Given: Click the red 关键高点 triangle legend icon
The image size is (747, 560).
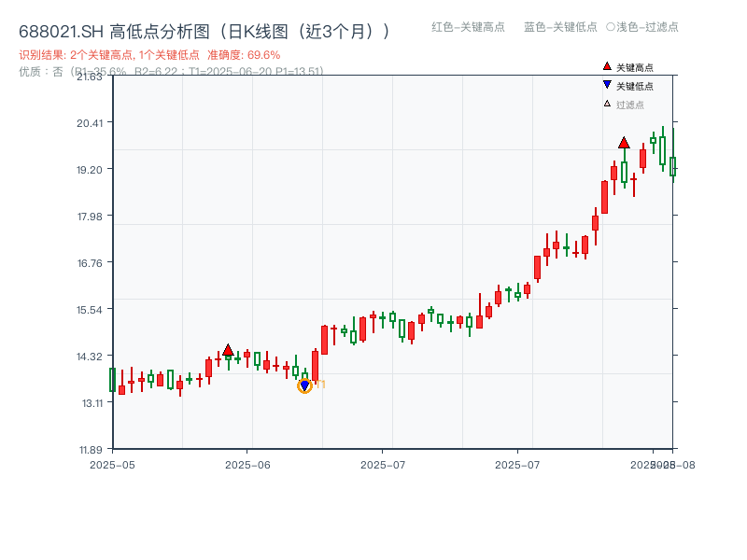Looking at the screenshot, I should 607,67.
